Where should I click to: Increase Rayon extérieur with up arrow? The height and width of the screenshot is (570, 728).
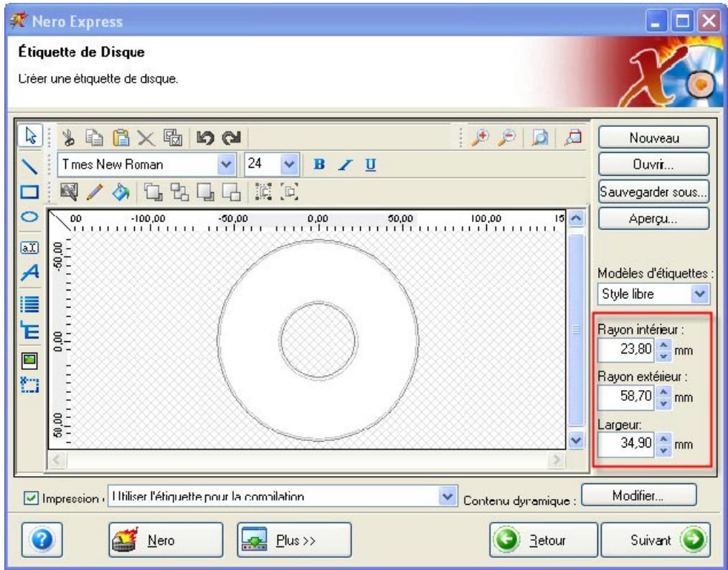tap(664, 391)
